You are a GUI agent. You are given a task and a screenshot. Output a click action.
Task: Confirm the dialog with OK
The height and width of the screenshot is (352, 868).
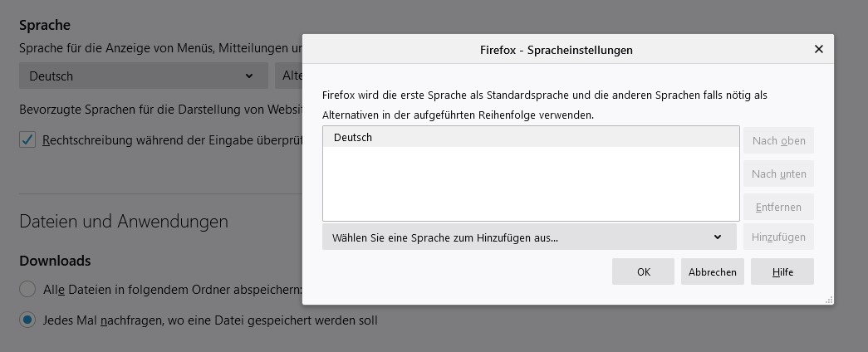[x=643, y=271]
